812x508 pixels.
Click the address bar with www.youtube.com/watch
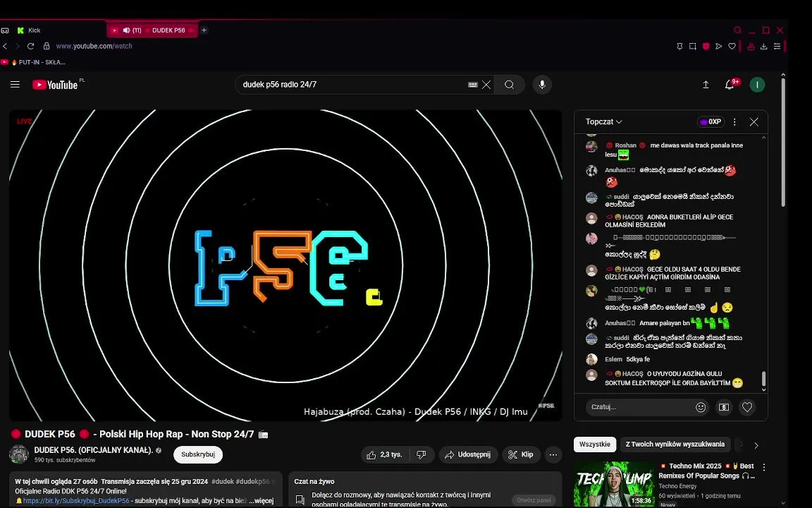coord(94,46)
